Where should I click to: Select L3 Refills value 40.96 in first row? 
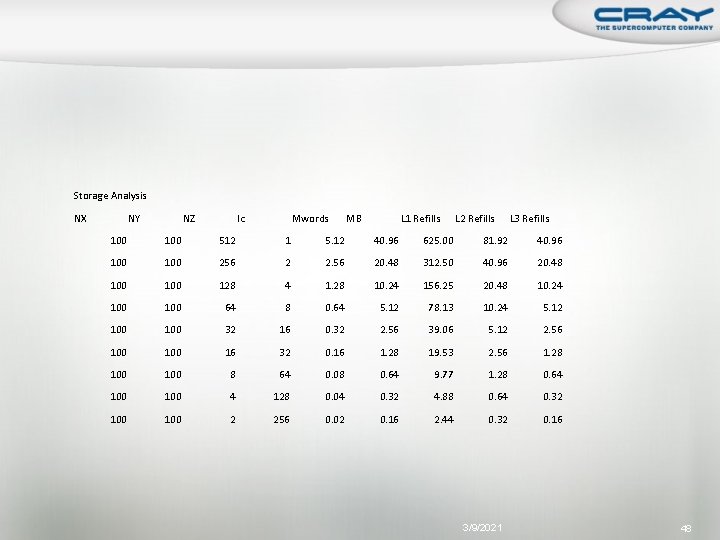pyautogui.click(x=550, y=241)
